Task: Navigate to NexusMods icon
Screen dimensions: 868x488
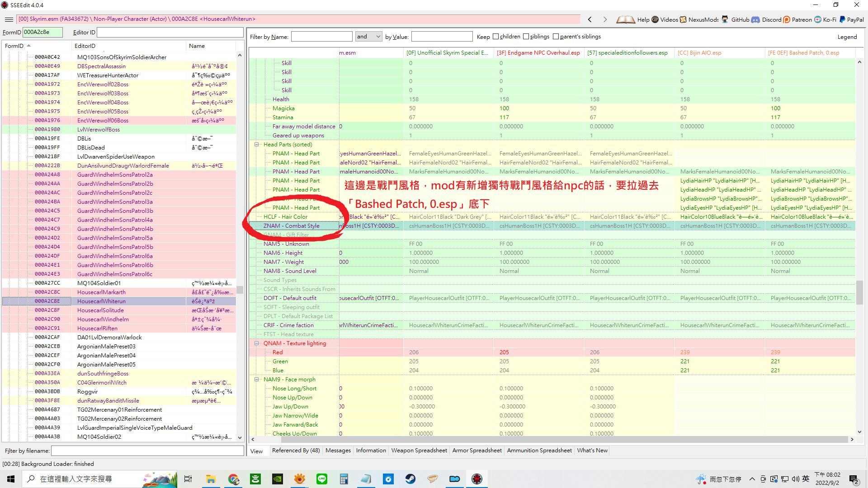Action: 683,20
